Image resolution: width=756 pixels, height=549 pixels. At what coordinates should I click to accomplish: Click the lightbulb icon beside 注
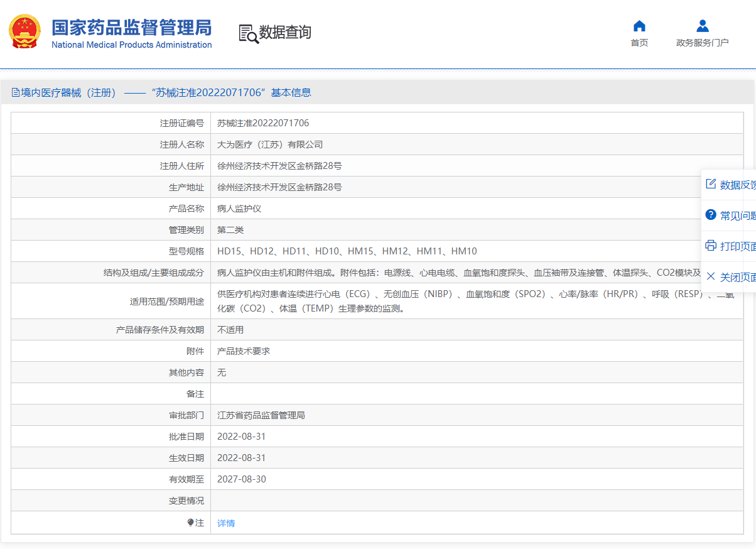pos(191,523)
